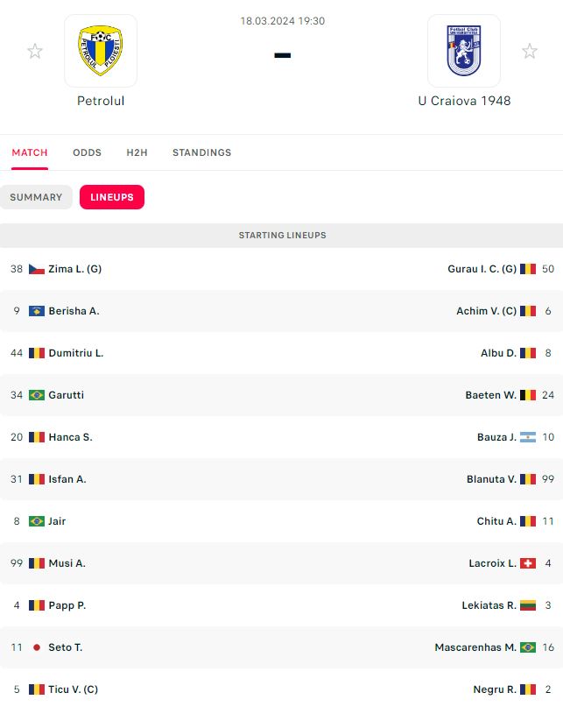Go to the Standings tab
This screenshot has height=728, width=563.
(201, 152)
